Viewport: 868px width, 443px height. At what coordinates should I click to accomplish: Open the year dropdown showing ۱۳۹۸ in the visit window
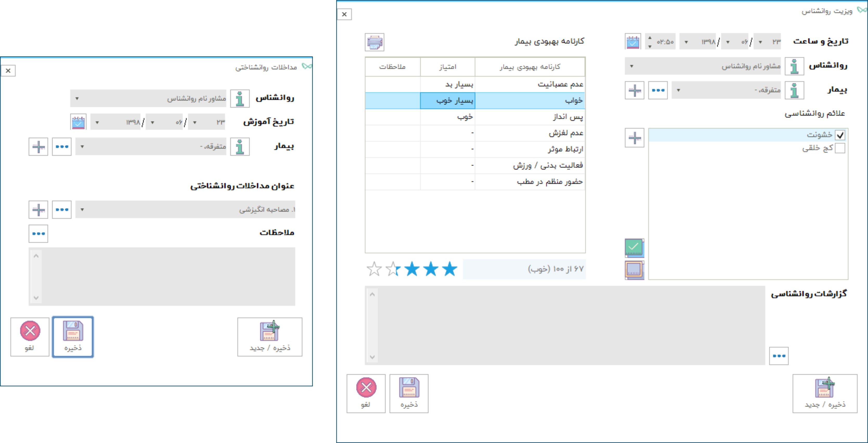[x=698, y=42]
